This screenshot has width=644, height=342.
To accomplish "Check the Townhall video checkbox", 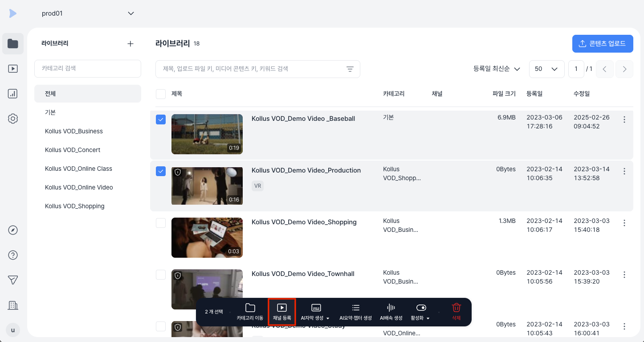I will 161,275.
